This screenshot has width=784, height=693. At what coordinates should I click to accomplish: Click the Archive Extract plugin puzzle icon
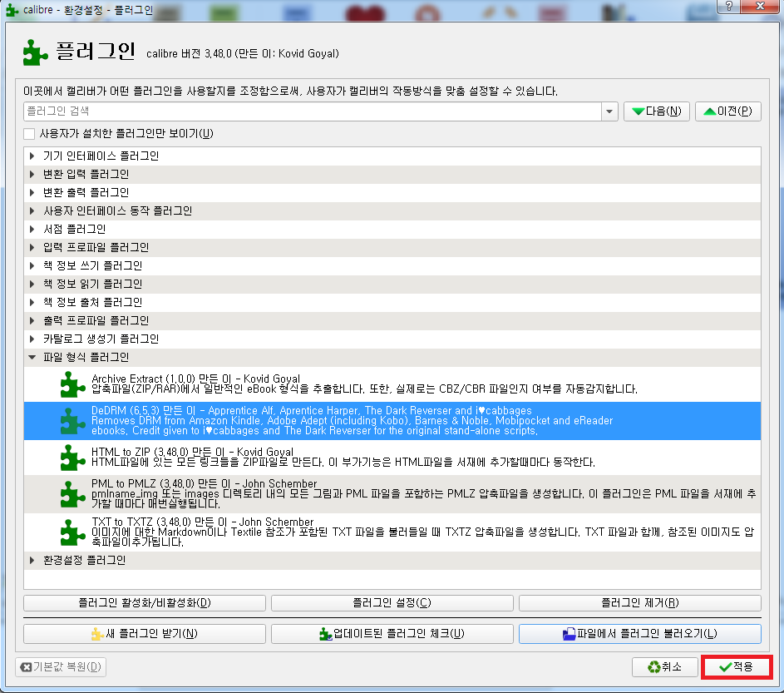[72, 384]
